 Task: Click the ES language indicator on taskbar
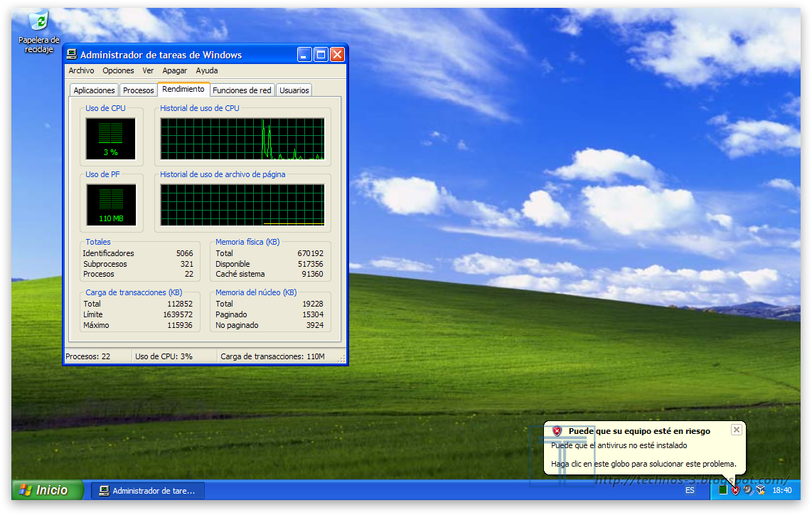690,490
